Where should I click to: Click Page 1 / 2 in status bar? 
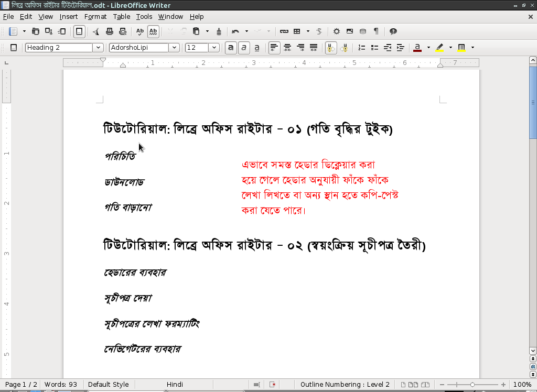tap(21, 385)
